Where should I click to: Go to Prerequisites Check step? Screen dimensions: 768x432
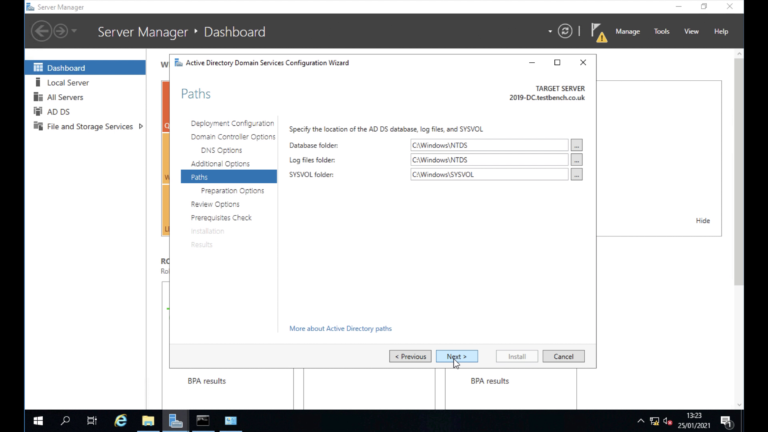tap(221, 217)
